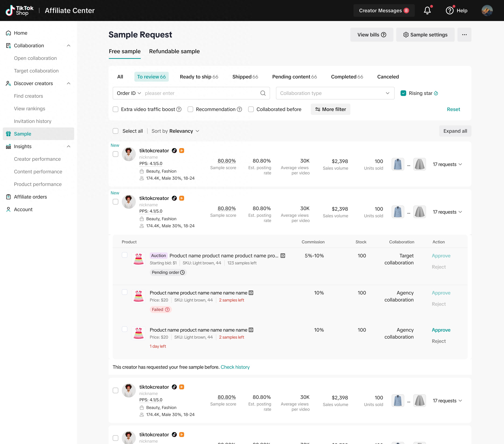The image size is (504, 444).
Task: Uncheck the Rising star checkbox
Action: click(x=403, y=93)
